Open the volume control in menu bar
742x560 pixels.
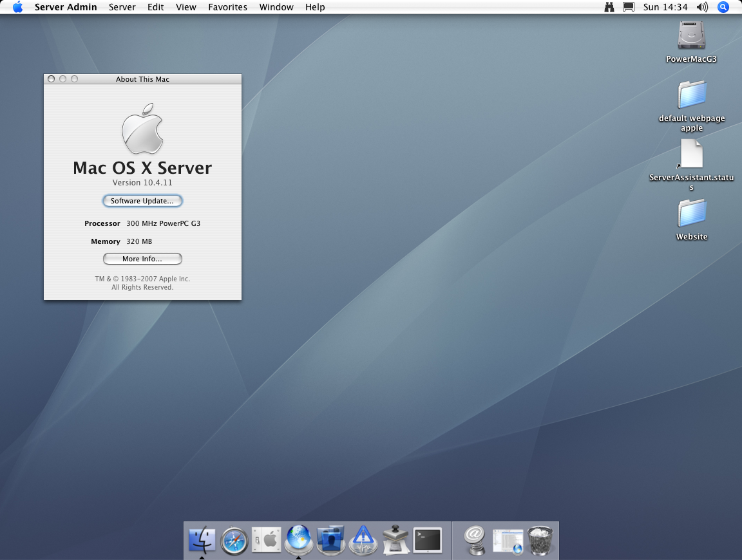[702, 7]
